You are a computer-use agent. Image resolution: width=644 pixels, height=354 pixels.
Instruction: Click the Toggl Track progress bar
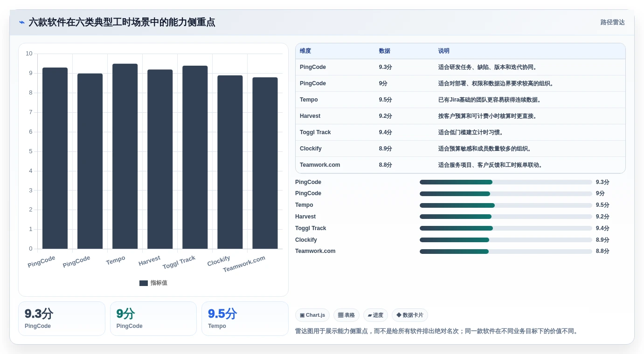(506, 228)
